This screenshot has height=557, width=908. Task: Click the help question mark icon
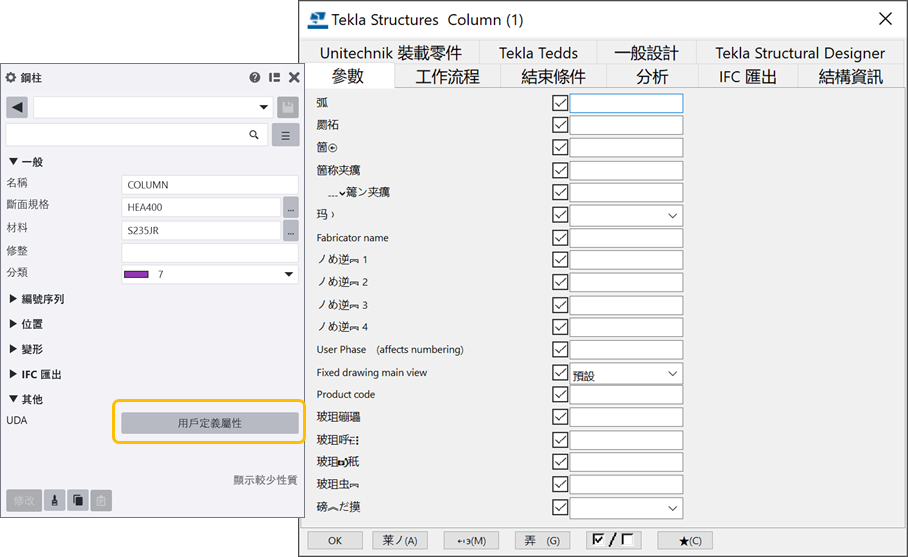tap(255, 77)
